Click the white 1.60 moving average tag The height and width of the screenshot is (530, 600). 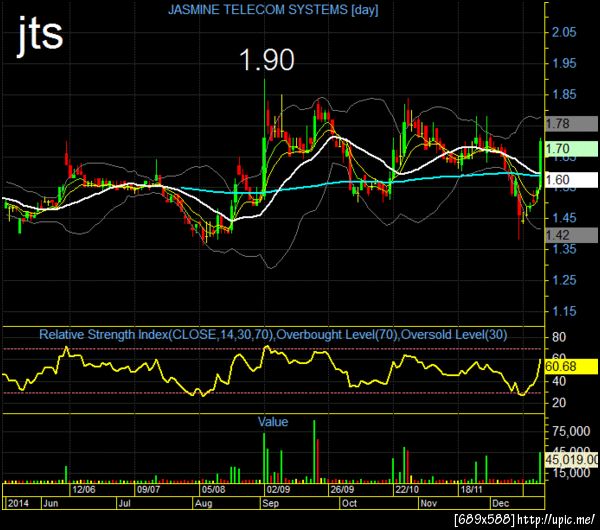[571, 180]
